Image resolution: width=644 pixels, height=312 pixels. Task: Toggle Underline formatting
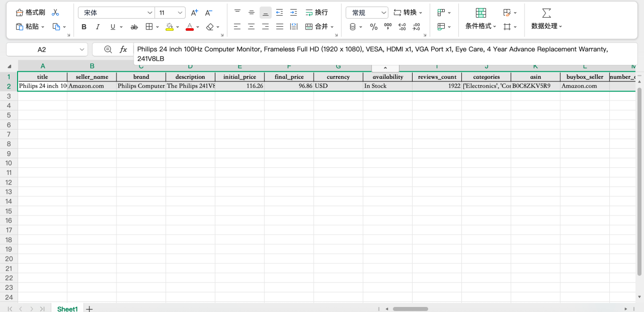click(x=113, y=27)
